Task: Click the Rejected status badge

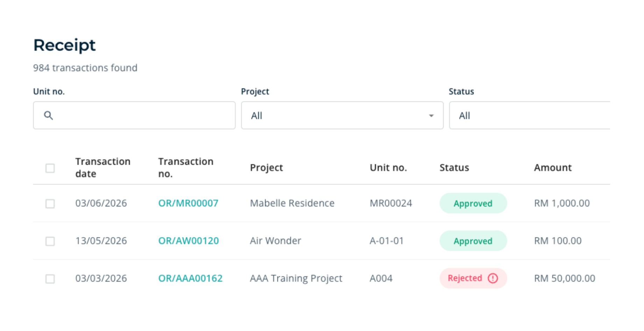Action: pyautogui.click(x=473, y=278)
